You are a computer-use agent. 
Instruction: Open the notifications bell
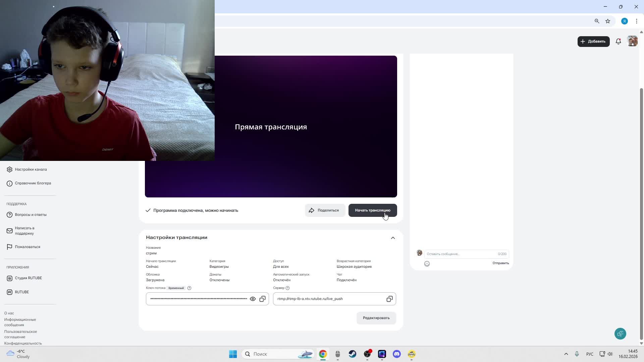[618, 42]
